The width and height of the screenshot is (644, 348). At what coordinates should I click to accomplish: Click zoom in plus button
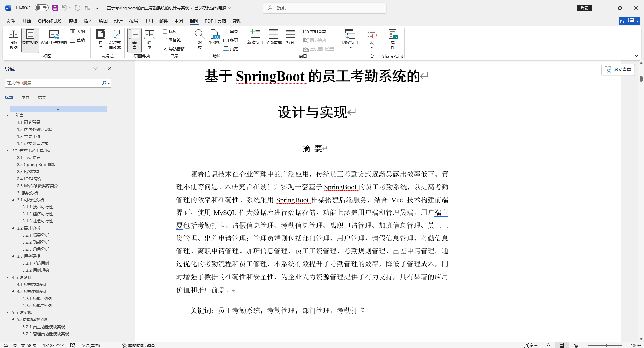click(625, 345)
